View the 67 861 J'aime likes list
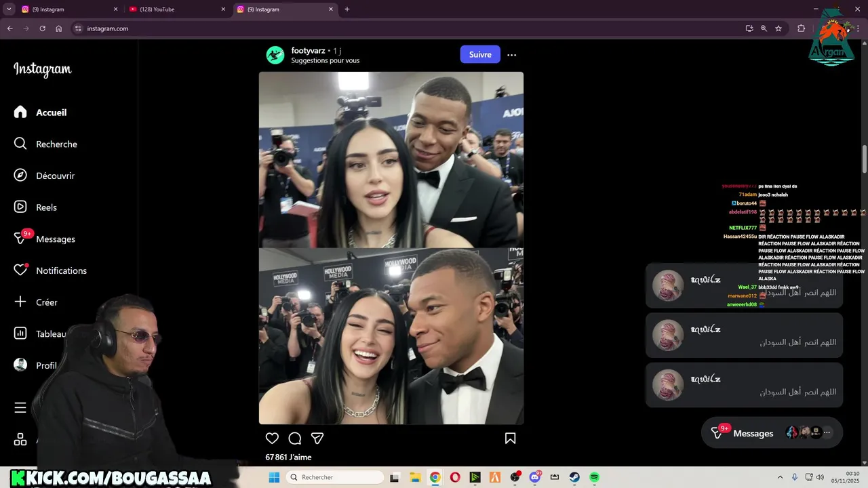 (288, 457)
